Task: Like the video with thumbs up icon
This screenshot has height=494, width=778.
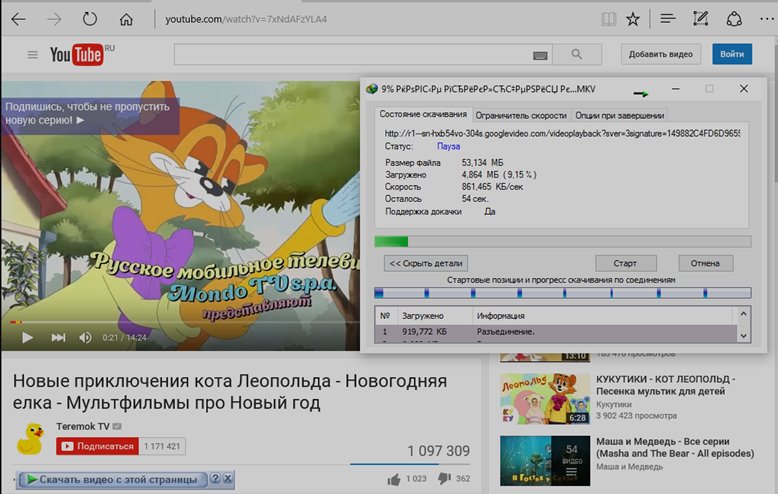Action: tap(394, 480)
